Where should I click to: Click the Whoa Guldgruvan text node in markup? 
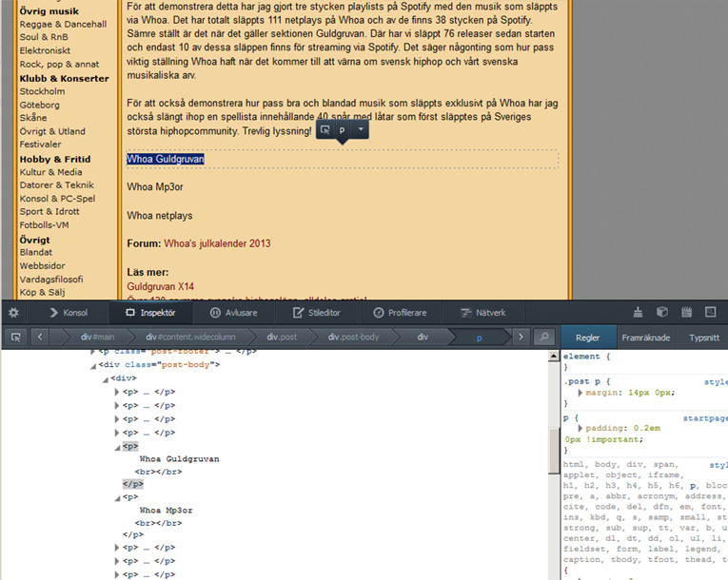179,459
